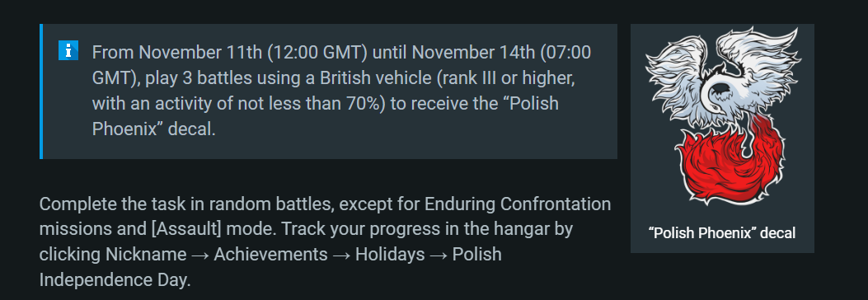Screen dimensions: 868x300
Task: Click "Independence Day." text
Action: coord(115,280)
